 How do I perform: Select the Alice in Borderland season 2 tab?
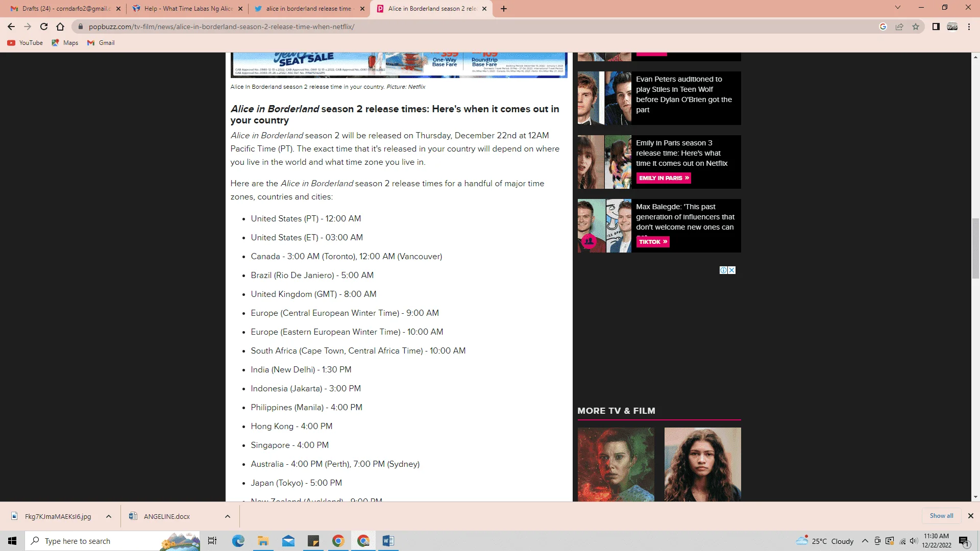[x=432, y=9]
